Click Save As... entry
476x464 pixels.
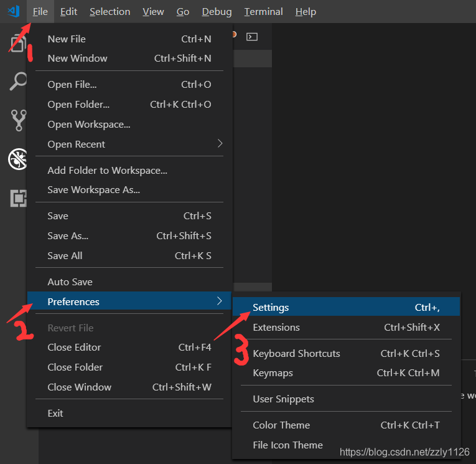click(x=129, y=236)
